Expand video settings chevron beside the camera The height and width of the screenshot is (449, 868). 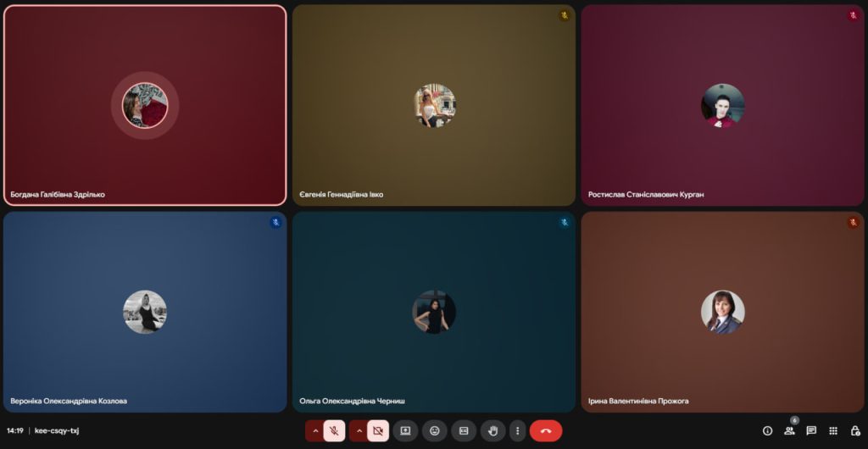358,430
